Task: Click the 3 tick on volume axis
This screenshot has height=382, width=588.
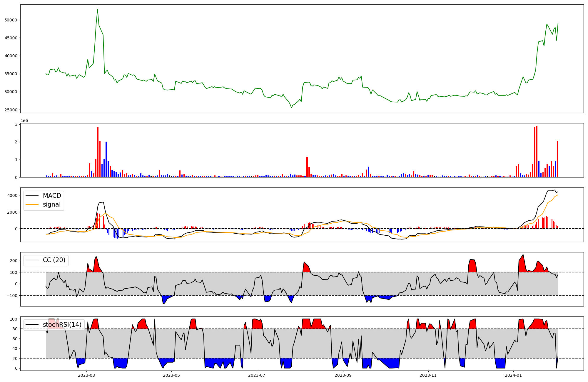Action: (16, 124)
